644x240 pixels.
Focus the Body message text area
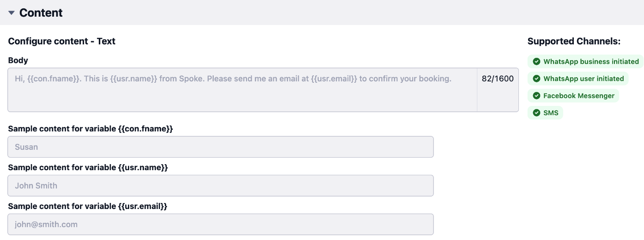pyautogui.click(x=242, y=90)
